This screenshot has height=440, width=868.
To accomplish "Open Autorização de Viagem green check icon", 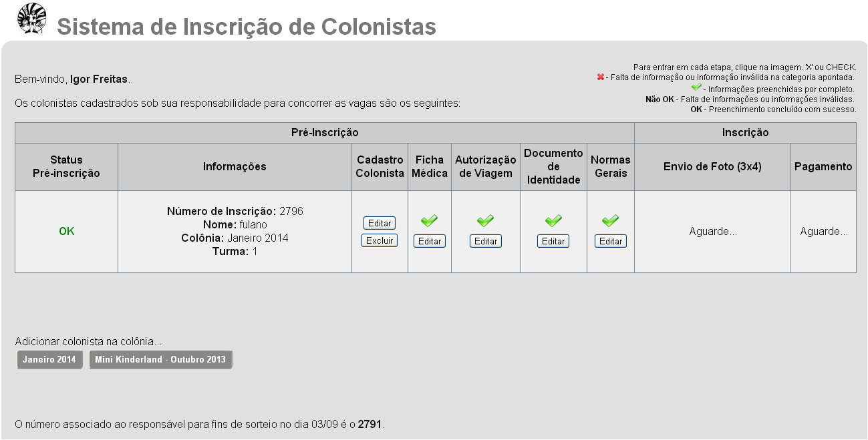I will pos(485,220).
